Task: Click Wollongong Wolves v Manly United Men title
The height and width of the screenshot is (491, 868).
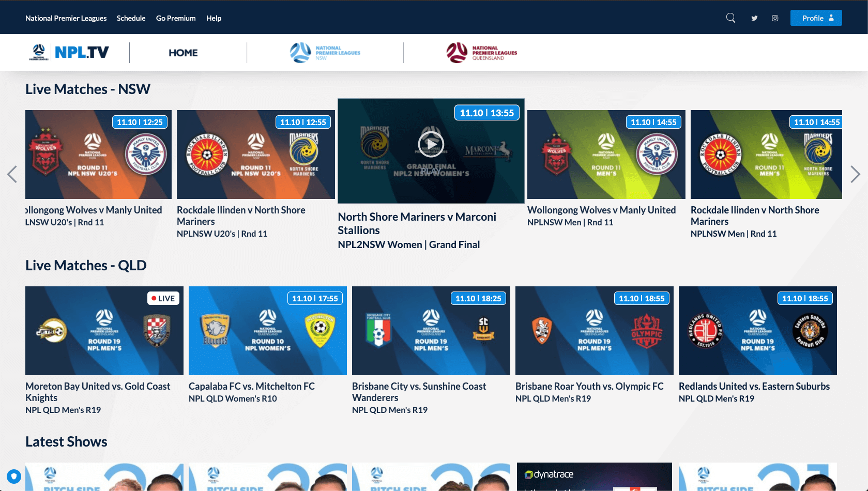Action: [x=601, y=210]
